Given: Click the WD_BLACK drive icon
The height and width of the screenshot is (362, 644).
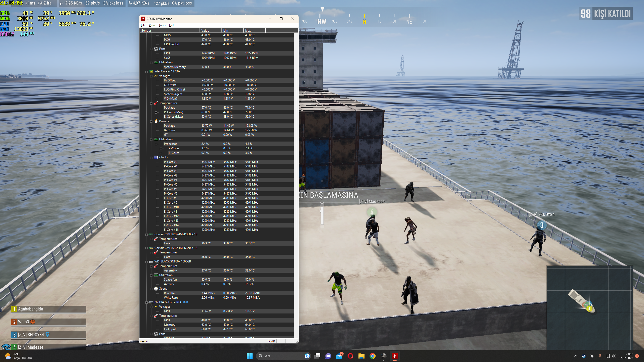Looking at the screenshot, I should click(x=151, y=261).
